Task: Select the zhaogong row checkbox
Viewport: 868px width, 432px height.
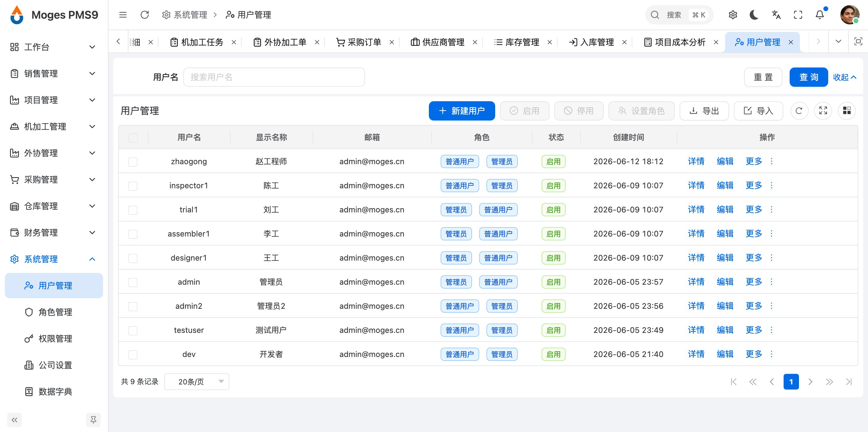Action: [x=133, y=161]
